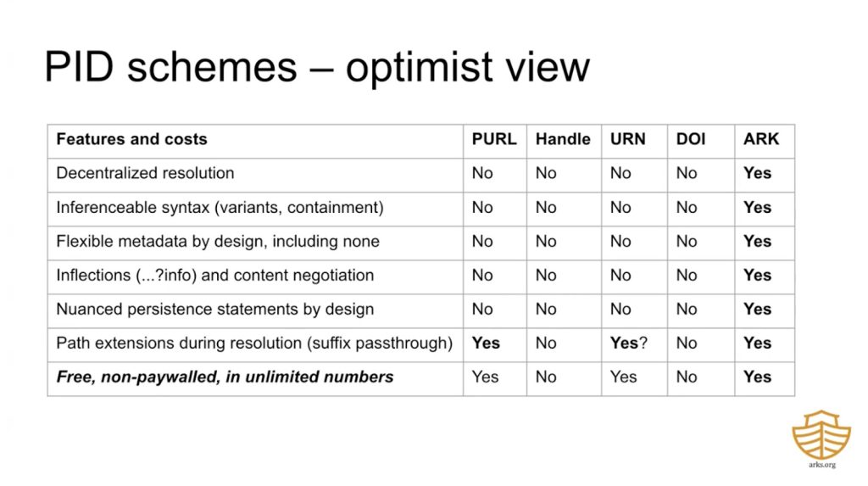Click 'Free, non-paywalled, in unlimited numbers' label

(x=225, y=377)
